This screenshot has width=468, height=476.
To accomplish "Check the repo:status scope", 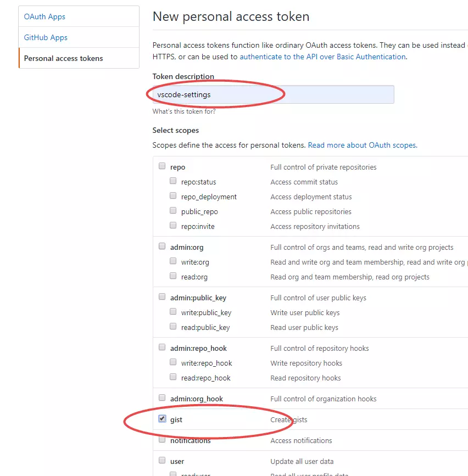I will point(173,180).
